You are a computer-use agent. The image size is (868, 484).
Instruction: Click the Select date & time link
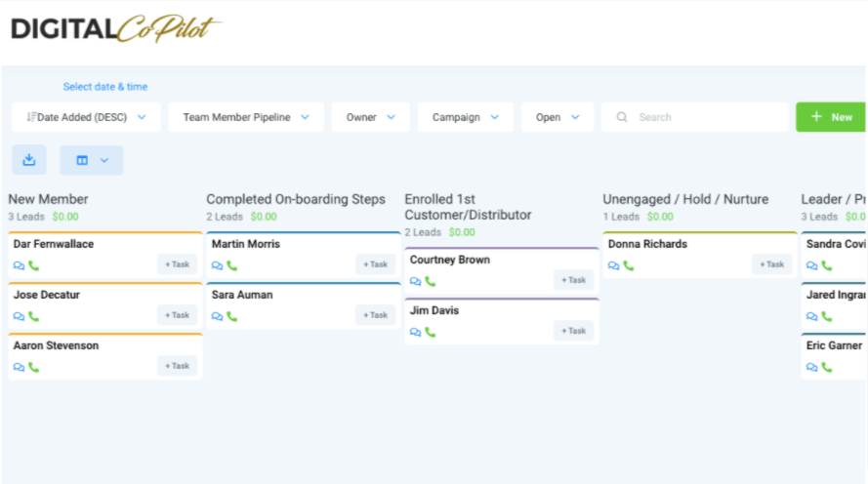coord(105,87)
